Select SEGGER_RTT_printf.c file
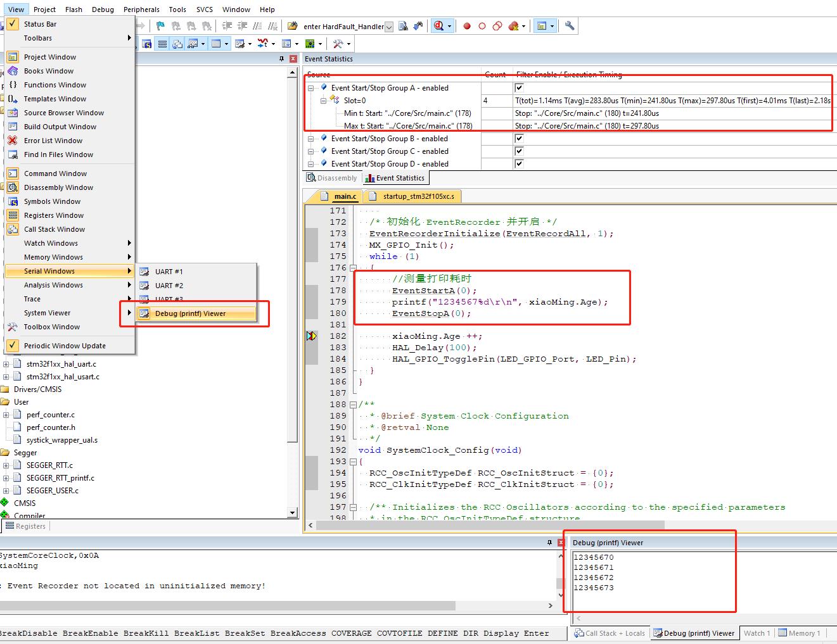This screenshot has width=837, height=644. pyautogui.click(x=60, y=478)
